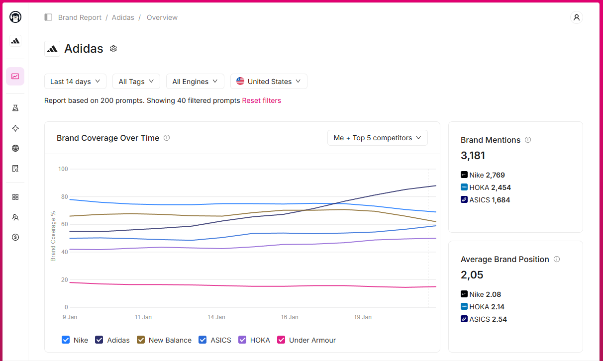
Task: Click info icon beside Average Brand Position
Action: point(557,259)
